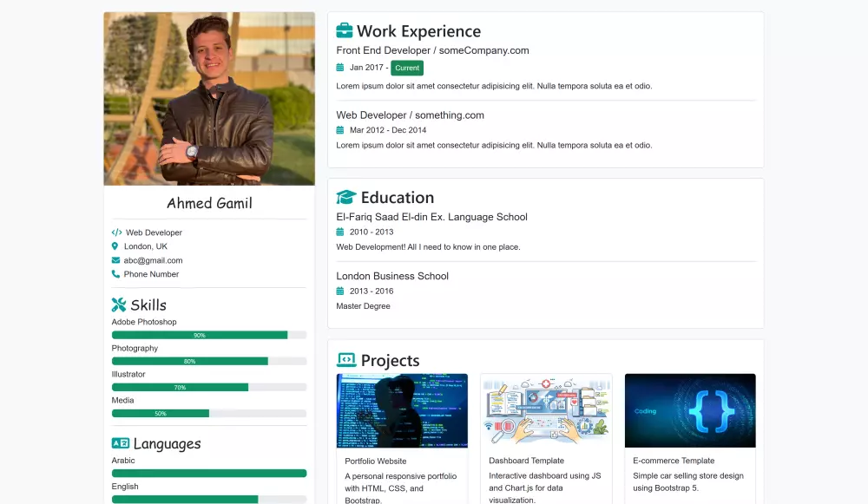Click the green Current badge
The image size is (868, 504).
click(x=407, y=67)
